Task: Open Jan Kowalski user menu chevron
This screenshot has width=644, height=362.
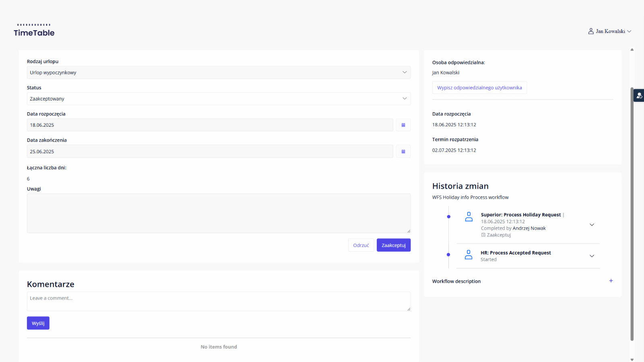Action: coord(629,31)
